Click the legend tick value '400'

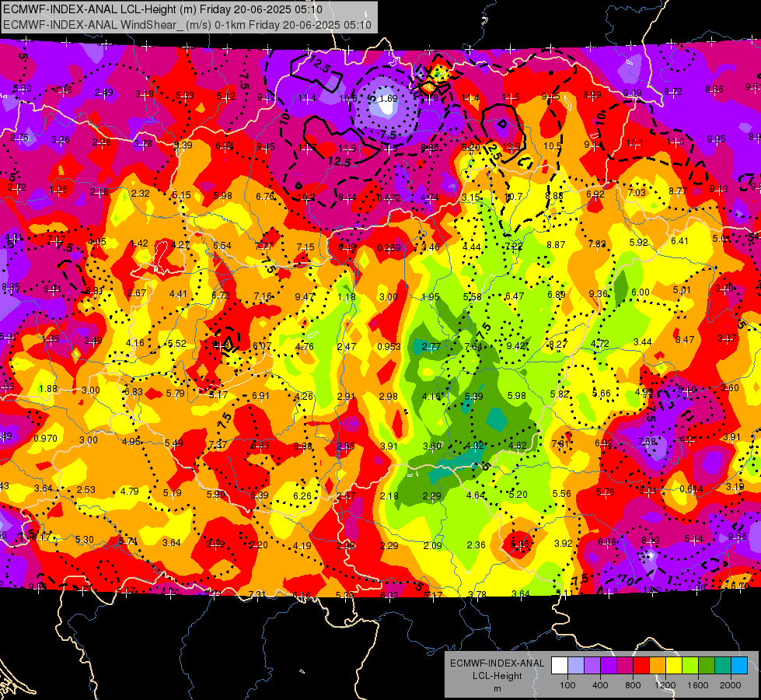[600, 685]
